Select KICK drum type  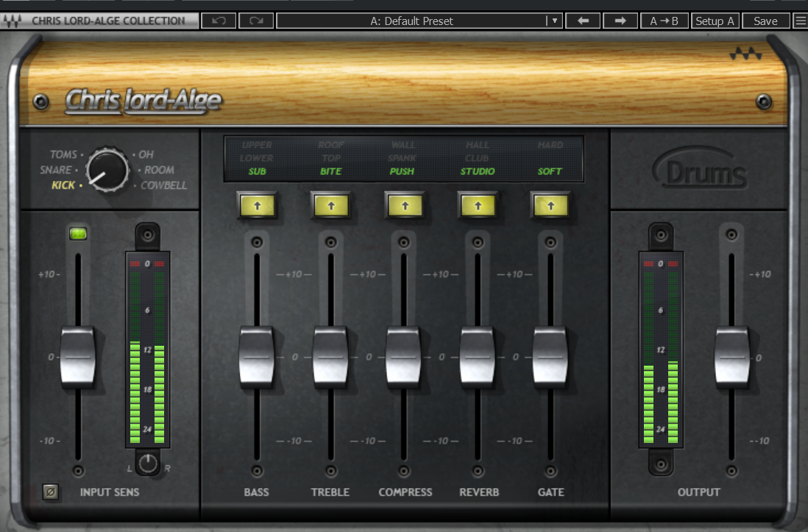63,185
